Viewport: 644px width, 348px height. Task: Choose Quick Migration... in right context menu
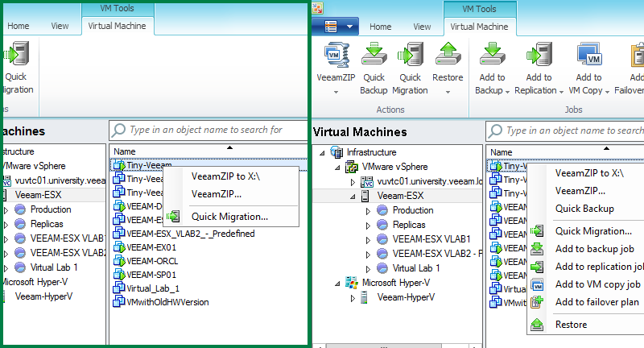(593, 231)
